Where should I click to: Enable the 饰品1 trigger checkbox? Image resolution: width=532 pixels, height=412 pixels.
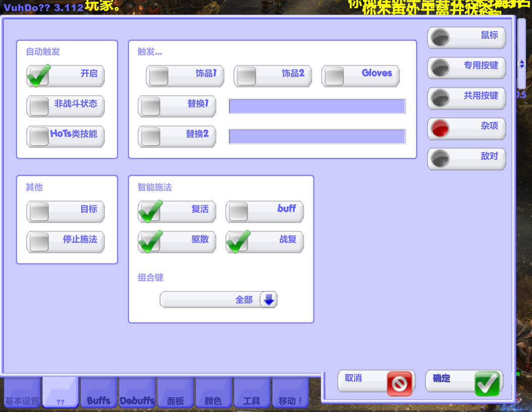click(x=159, y=76)
